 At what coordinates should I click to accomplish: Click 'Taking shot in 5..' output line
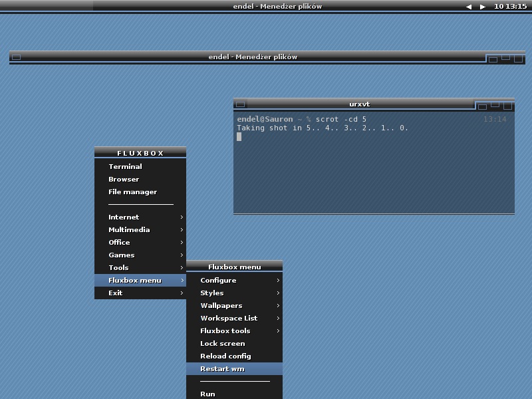pyautogui.click(x=323, y=128)
